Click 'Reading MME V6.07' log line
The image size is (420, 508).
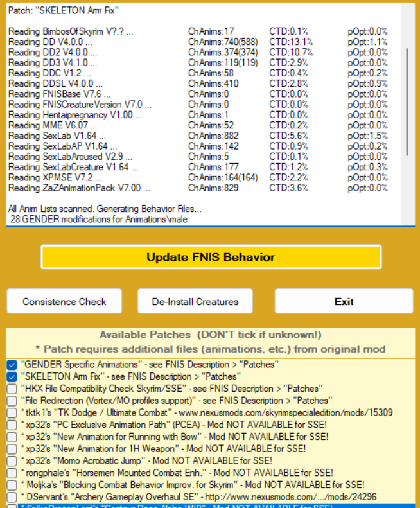click(x=198, y=125)
